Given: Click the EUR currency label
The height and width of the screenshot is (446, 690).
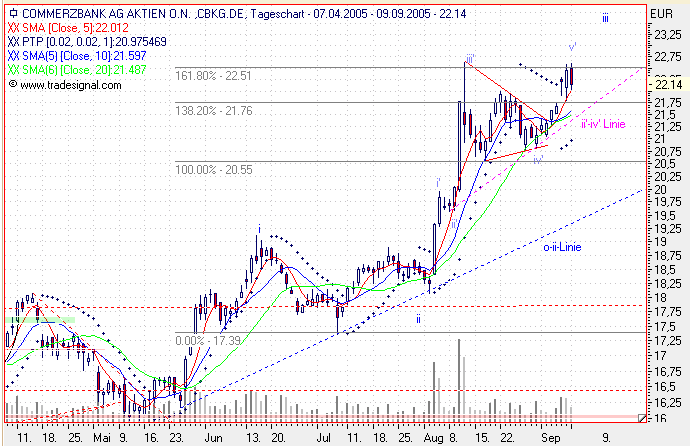Looking at the screenshot, I should tap(661, 14).
